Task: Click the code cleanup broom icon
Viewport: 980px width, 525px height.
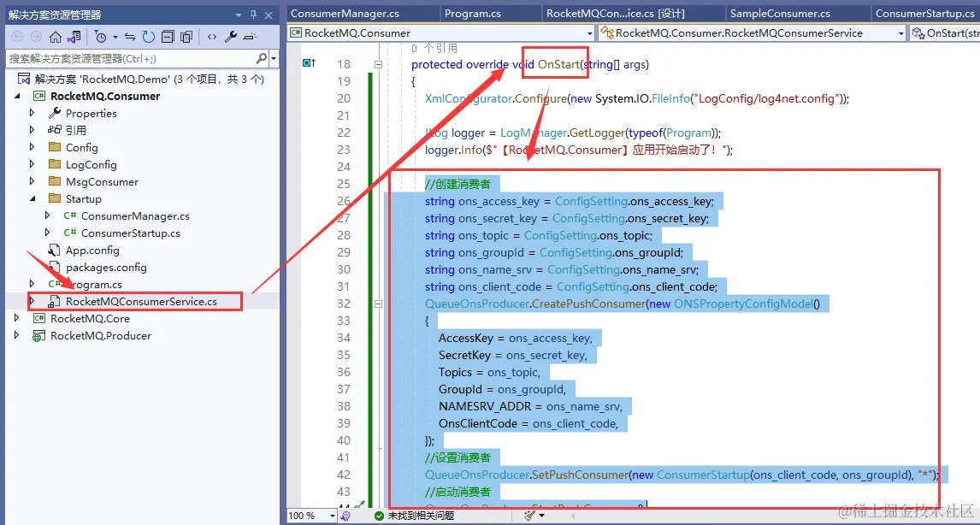Action: [528, 516]
